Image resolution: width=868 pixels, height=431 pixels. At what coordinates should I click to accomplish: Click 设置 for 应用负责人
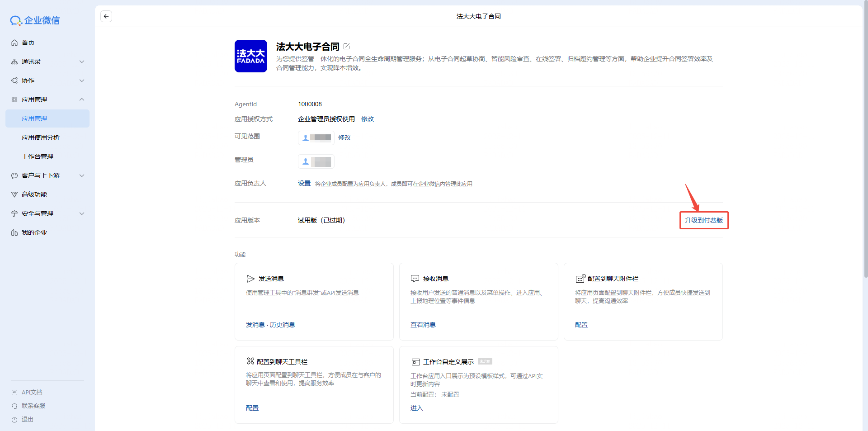(x=304, y=183)
